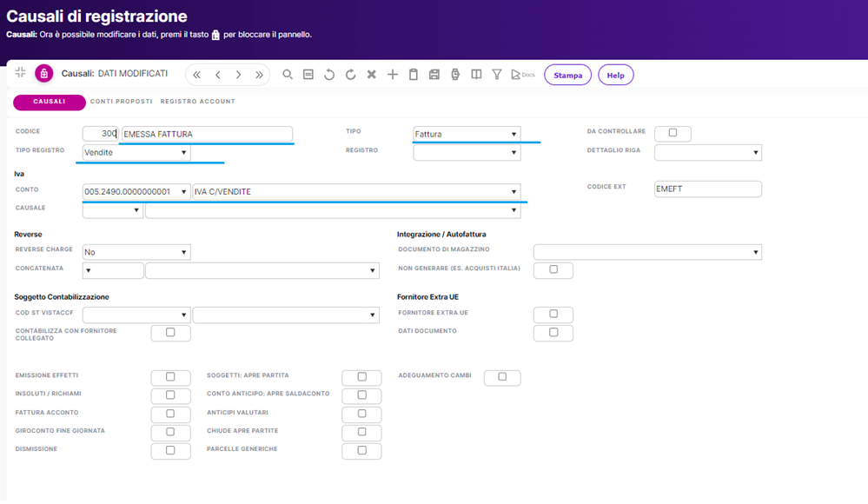Go to last record arrow
The height and width of the screenshot is (504, 868).
[259, 75]
